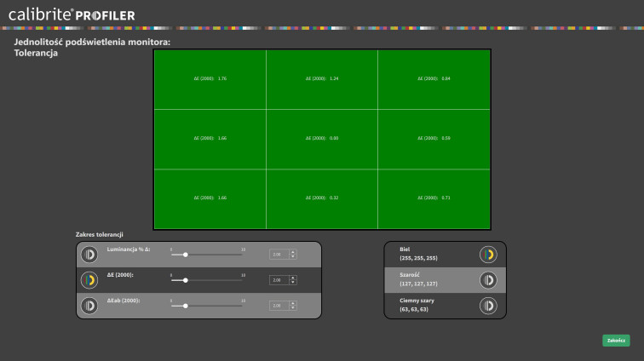Screen dimensions: 644x361
Task: Increase ΔEab (2000) value with up arrow
Action: tap(293, 302)
